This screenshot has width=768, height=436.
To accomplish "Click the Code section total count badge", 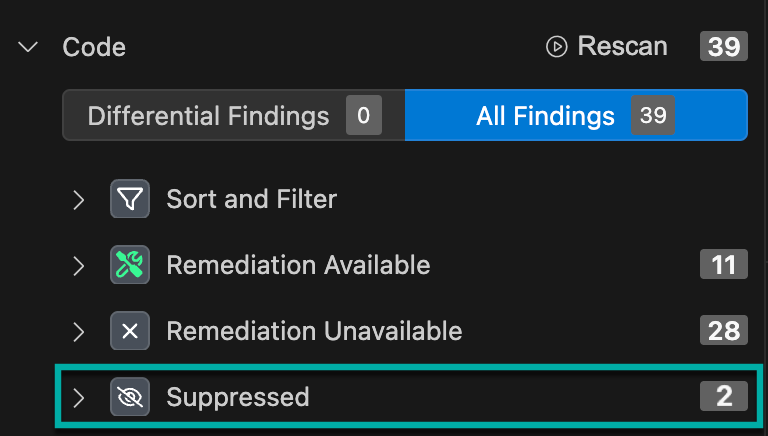I will click(723, 46).
